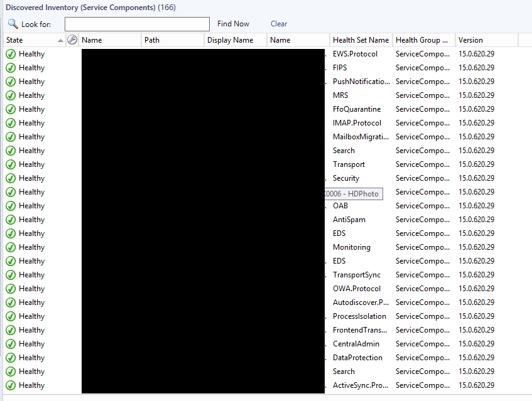Click Healthy state icon of OAB row
Viewport: 532px width, 401px height.
(11, 206)
